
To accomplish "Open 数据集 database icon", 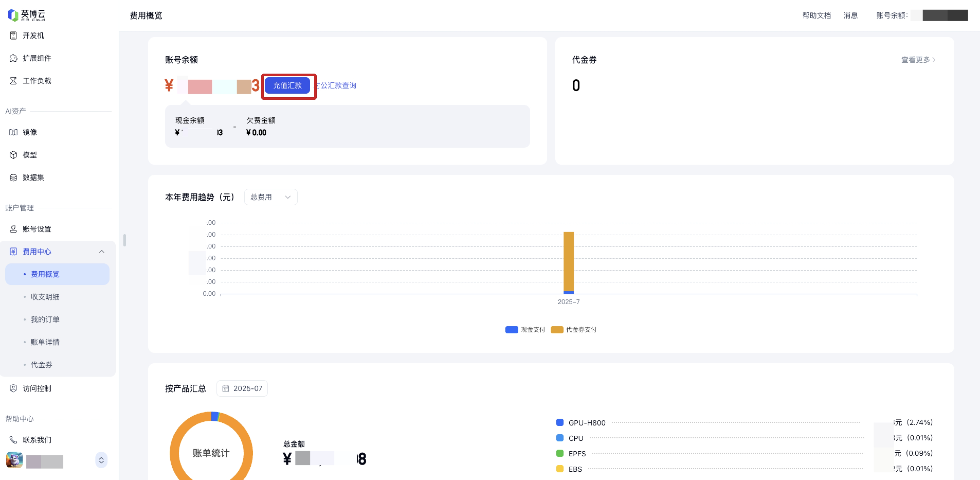I will pyautogui.click(x=13, y=177).
